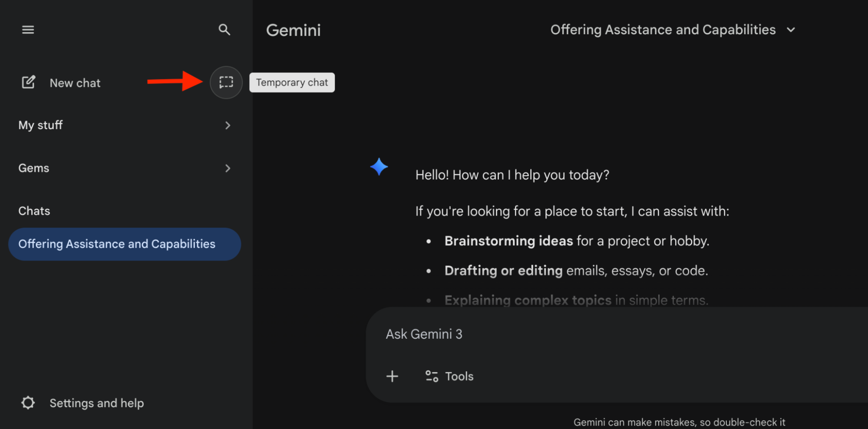Expand the My stuff chevron
This screenshot has height=429, width=868.
tap(228, 125)
